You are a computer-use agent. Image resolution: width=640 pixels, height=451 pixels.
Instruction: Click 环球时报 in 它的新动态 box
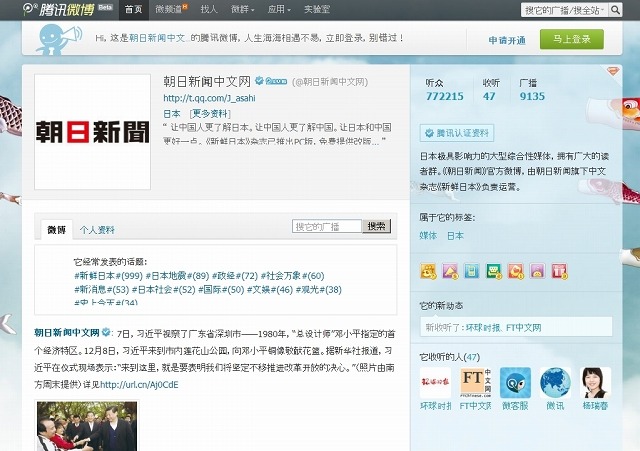coord(484,327)
